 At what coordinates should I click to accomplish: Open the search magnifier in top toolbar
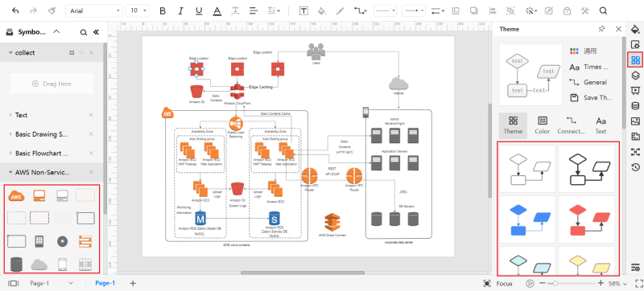coord(603,11)
